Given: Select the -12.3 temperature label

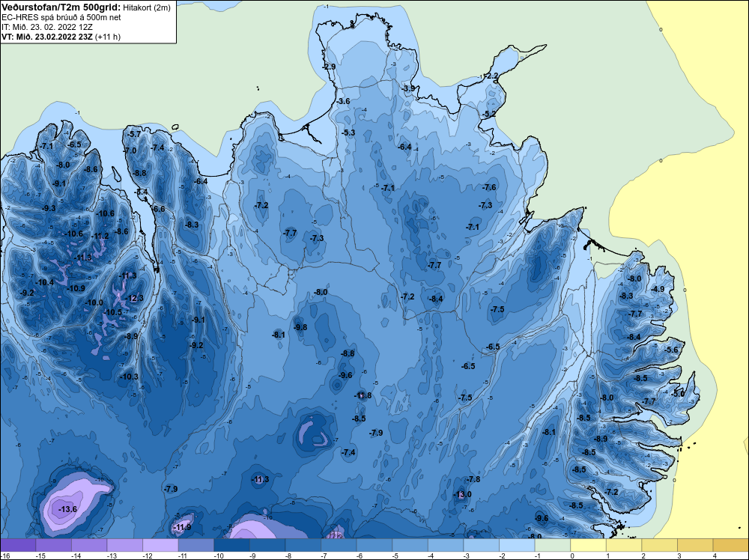Looking at the screenshot, I should (134, 299).
